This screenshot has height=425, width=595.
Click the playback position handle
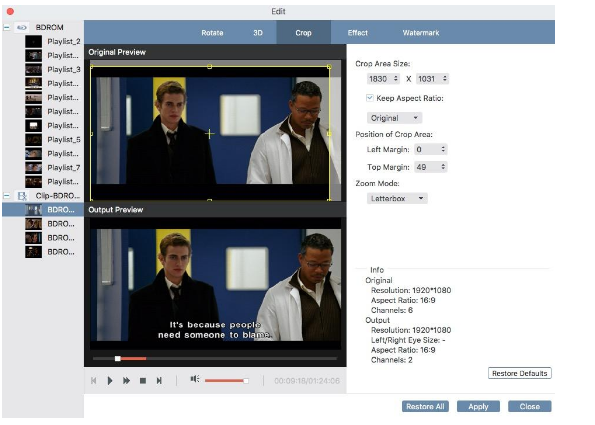118,358
